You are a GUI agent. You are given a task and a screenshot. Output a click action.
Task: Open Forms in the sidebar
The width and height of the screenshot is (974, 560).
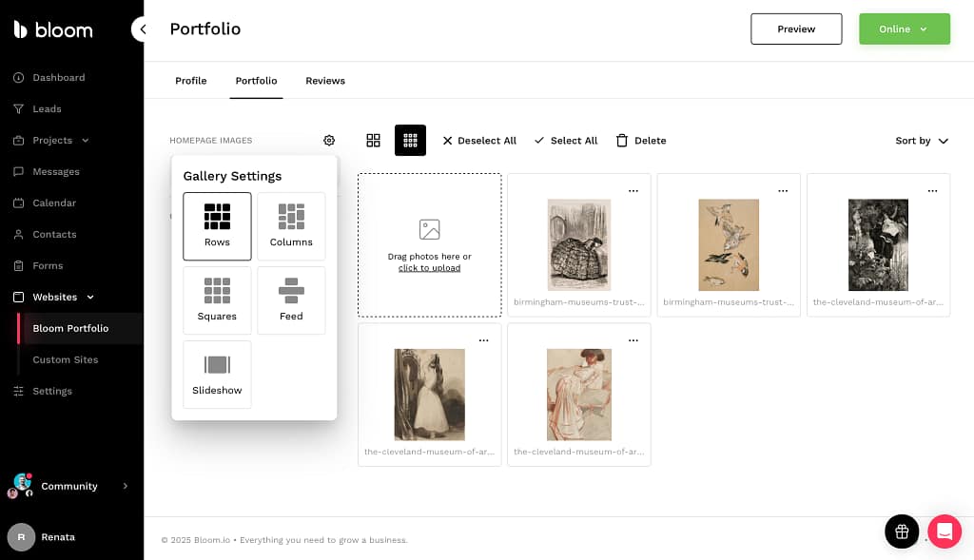click(38, 265)
